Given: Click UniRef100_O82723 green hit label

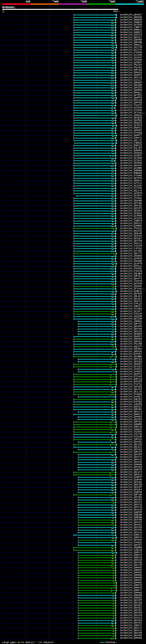Looking at the screenshot, I should [x=131, y=253].
